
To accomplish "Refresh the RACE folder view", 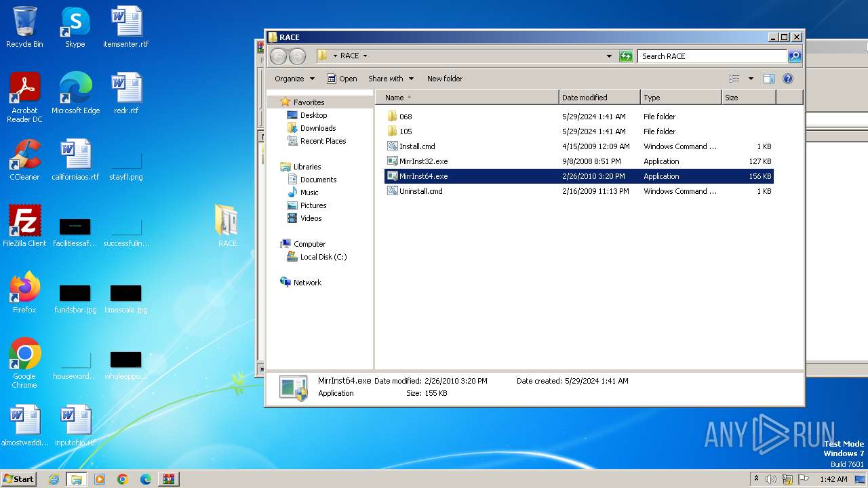I will 626,56.
